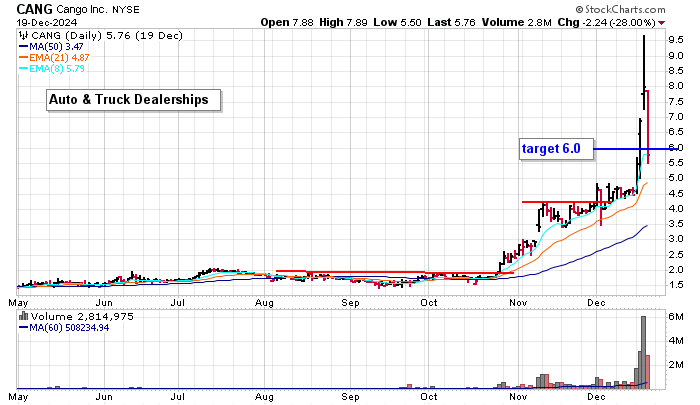Click the NYSE exchange label
Screen dimensions: 700x405
coord(126,9)
